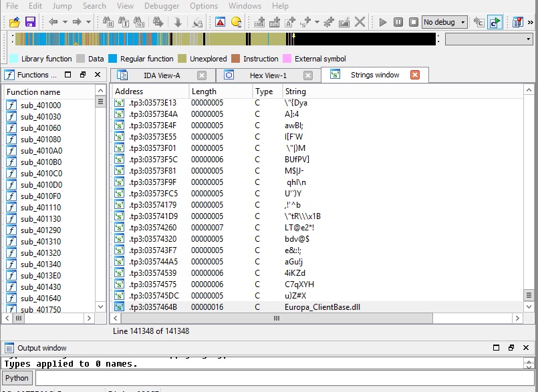Start process with the play button
The image size is (538, 392).
[x=383, y=22]
